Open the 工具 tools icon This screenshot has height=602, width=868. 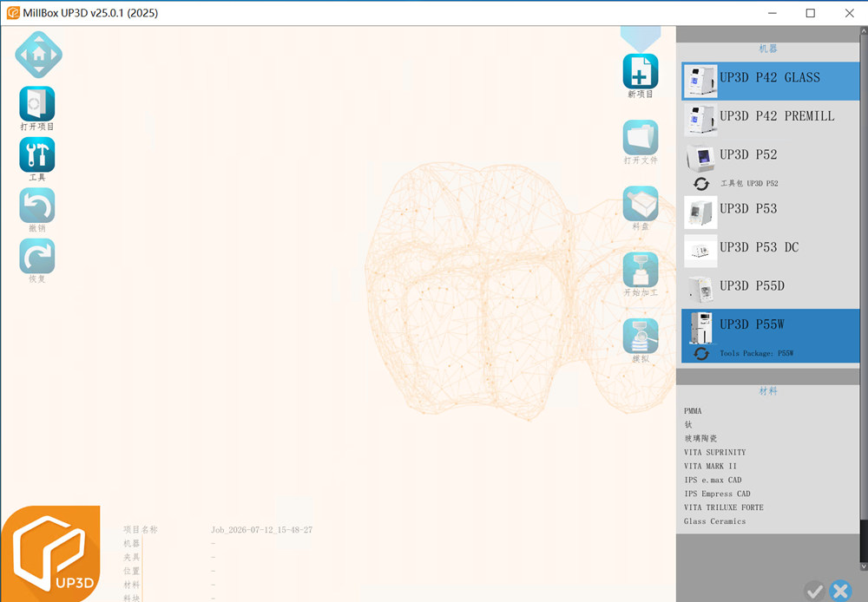click(x=37, y=154)
